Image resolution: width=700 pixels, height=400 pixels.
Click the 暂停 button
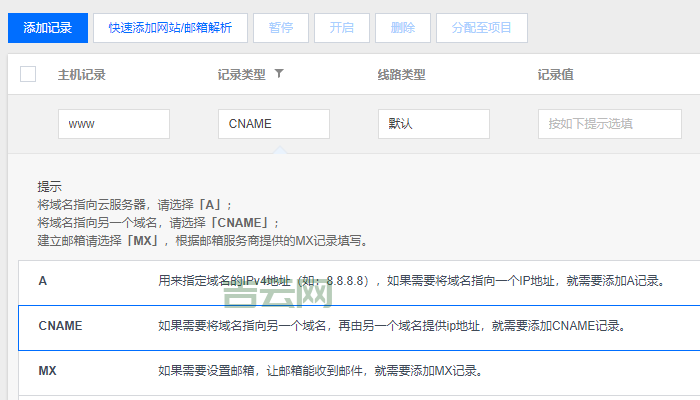tap(281, 28)
